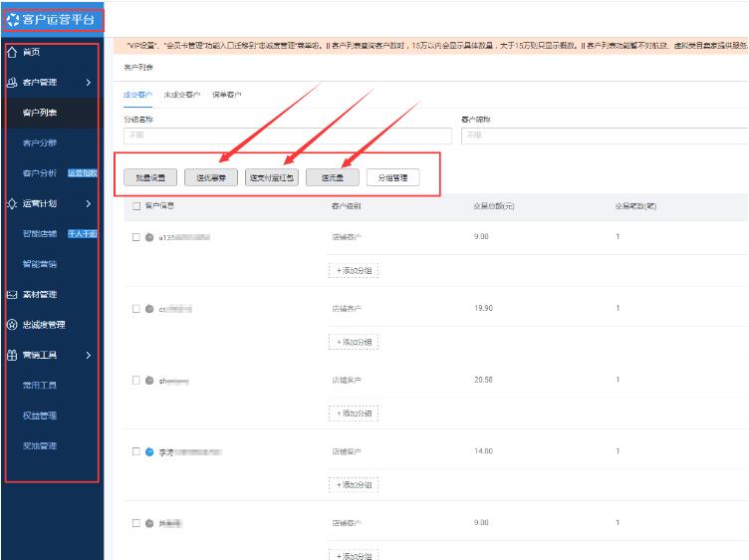Click the 营销工具 gift icon

12,355
